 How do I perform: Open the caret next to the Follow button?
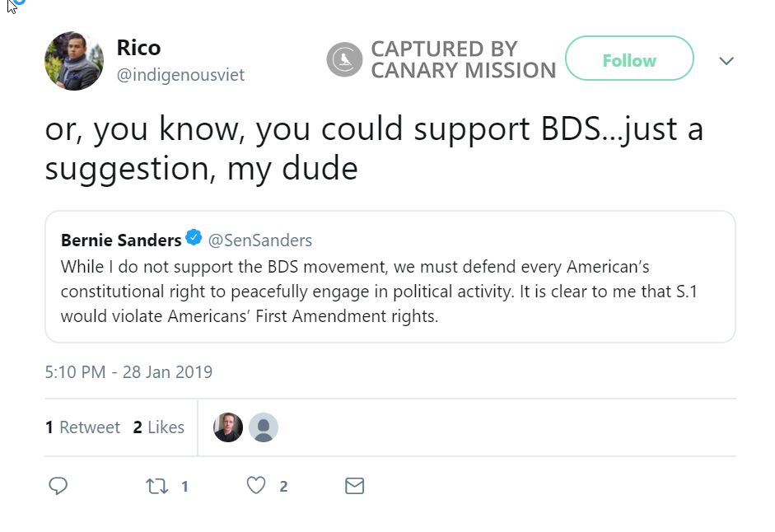point(726,61)
